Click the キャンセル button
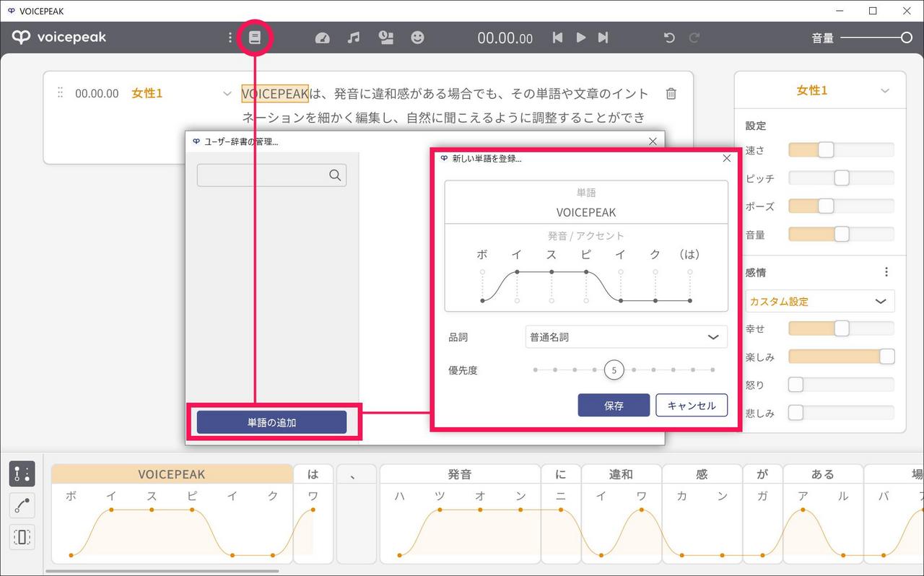 pyautogui.click(x=692, y=405)
